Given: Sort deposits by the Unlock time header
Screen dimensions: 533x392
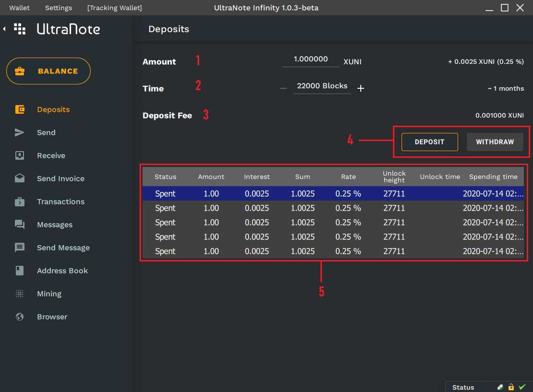Looking at the screenshot, I should click(440, 177).
